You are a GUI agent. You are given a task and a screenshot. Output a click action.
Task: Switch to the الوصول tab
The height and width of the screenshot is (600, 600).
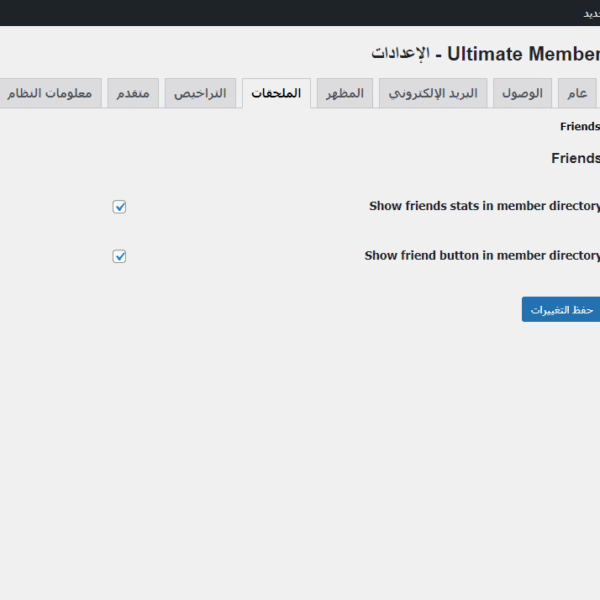coord(522,93)
